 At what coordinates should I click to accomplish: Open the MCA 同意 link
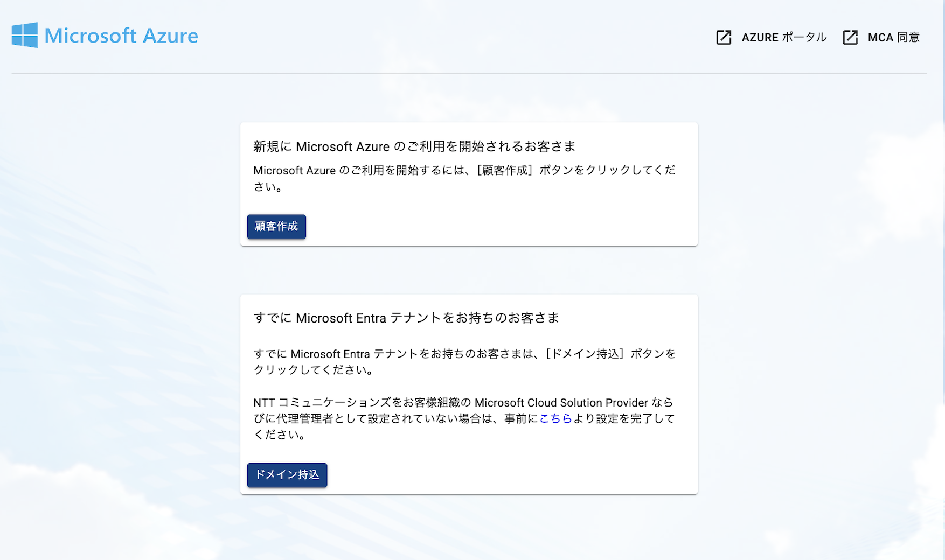point(894,37)
